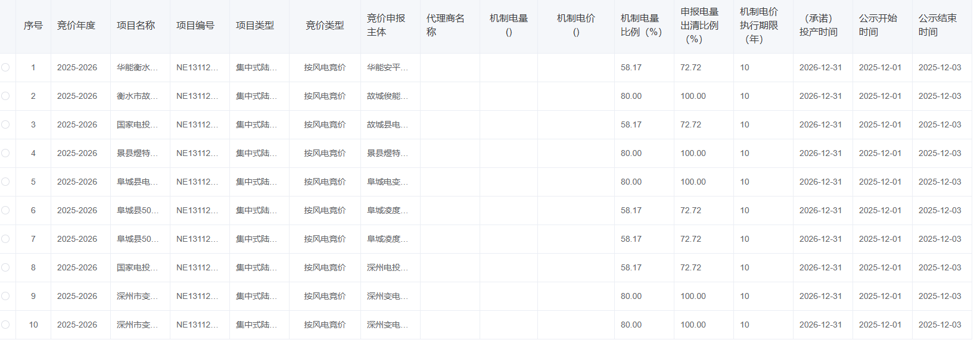Click bidding entity 深州变电… in row 9
The width and height of the screenshot is (980, 346).
pos(387,296)
